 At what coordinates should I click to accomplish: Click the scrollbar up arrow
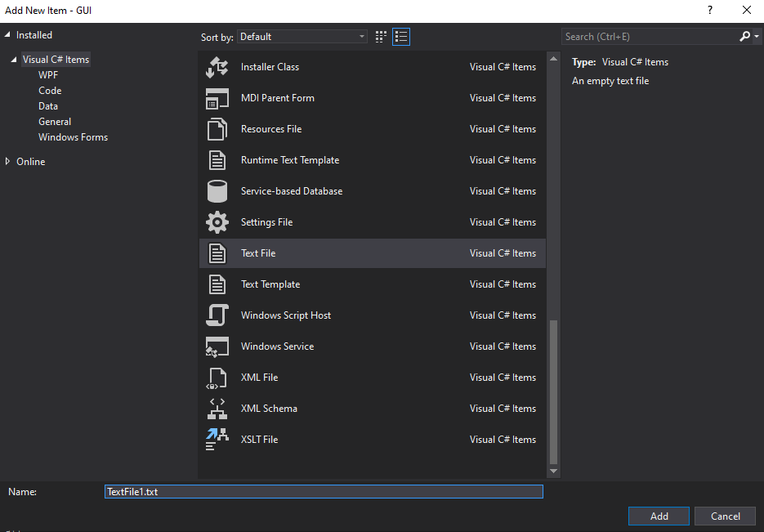pos(553,59)
